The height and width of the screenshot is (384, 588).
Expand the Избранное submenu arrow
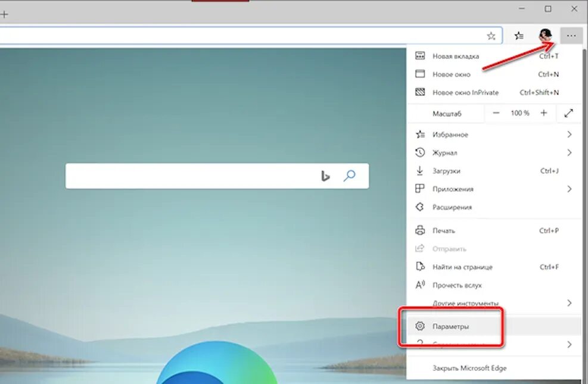click(x=570, y=134)
